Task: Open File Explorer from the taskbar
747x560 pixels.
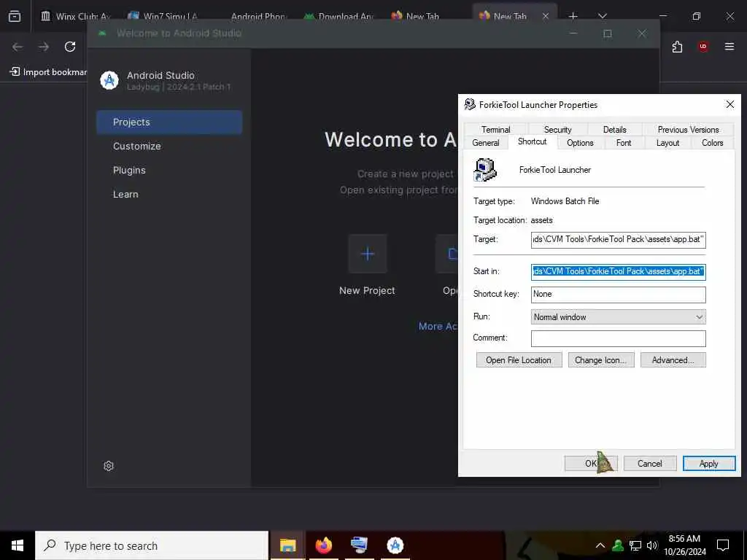Action: (287, 545)
